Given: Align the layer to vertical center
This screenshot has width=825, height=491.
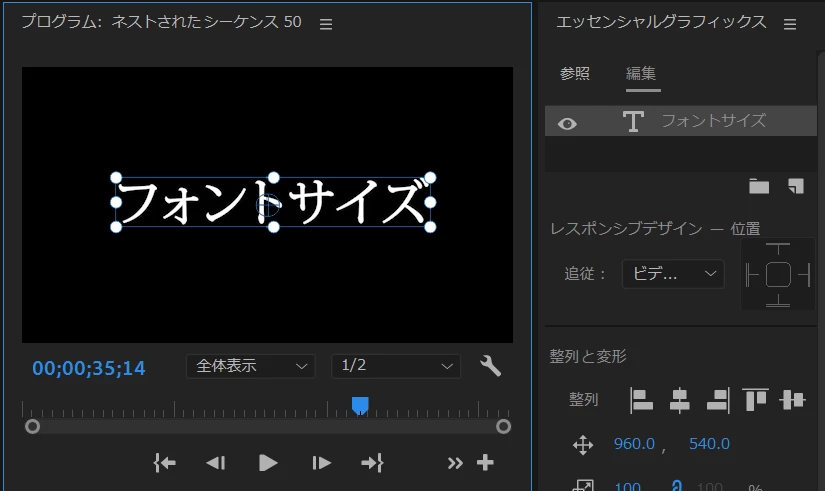Looking at the screenshot, I should [x=792, y=400].
